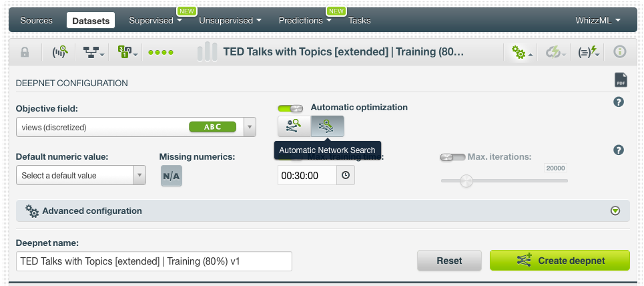Open the Supervised menu

[x=155, y=21]
